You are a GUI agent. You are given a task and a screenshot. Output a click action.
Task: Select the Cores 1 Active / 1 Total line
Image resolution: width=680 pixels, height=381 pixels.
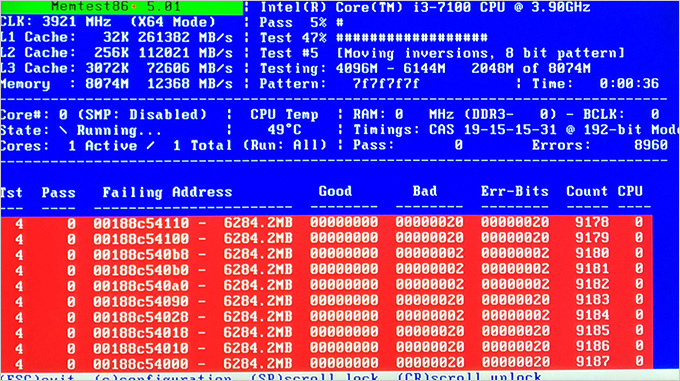pyautogui.click(x=116, y=146)
